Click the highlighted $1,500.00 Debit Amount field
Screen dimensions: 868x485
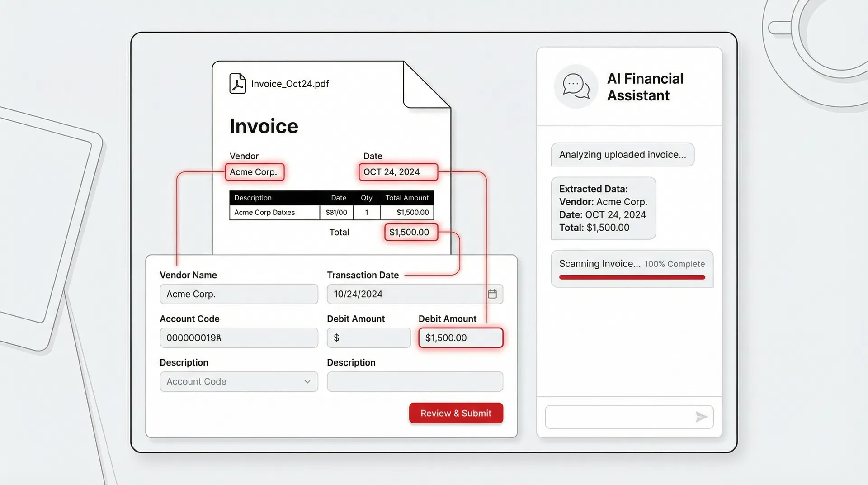coord(460,338)
